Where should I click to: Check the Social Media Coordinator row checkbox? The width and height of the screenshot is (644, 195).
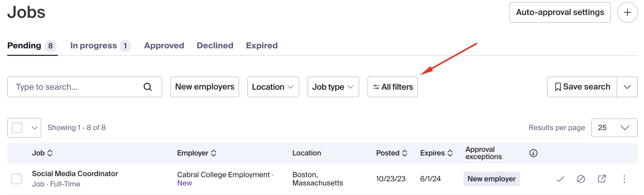[17, 179]
